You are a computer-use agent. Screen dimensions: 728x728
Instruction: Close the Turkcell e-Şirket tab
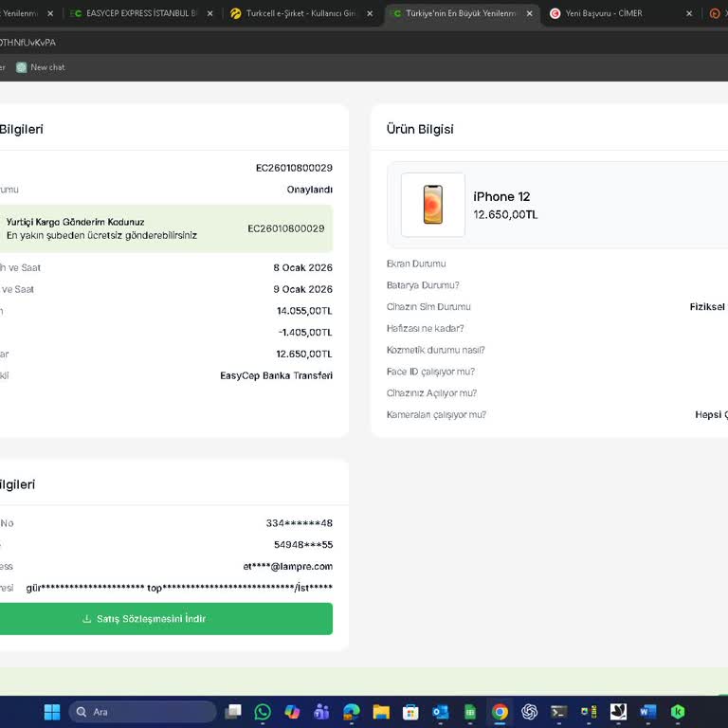click(x=370, y=14)
